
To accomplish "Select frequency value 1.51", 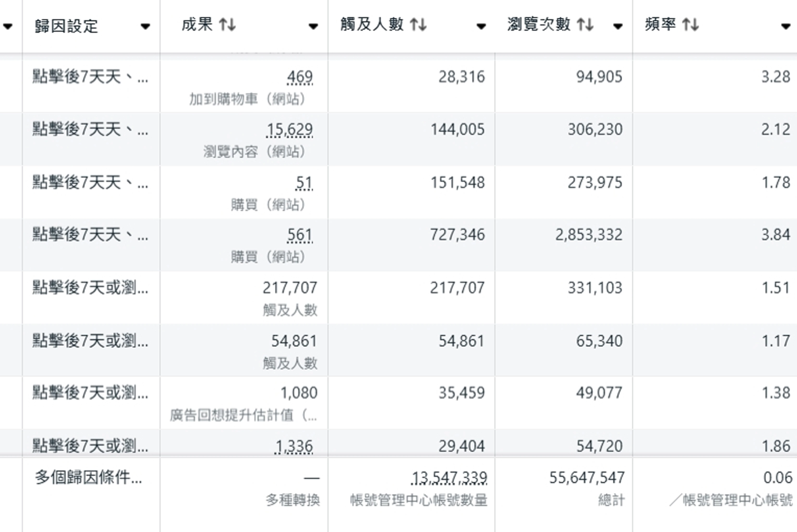I will pyautogui.click(x=776, y=288).
